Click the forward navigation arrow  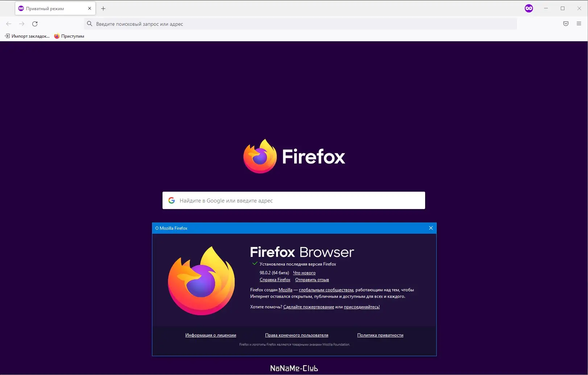tap(22, 24)
